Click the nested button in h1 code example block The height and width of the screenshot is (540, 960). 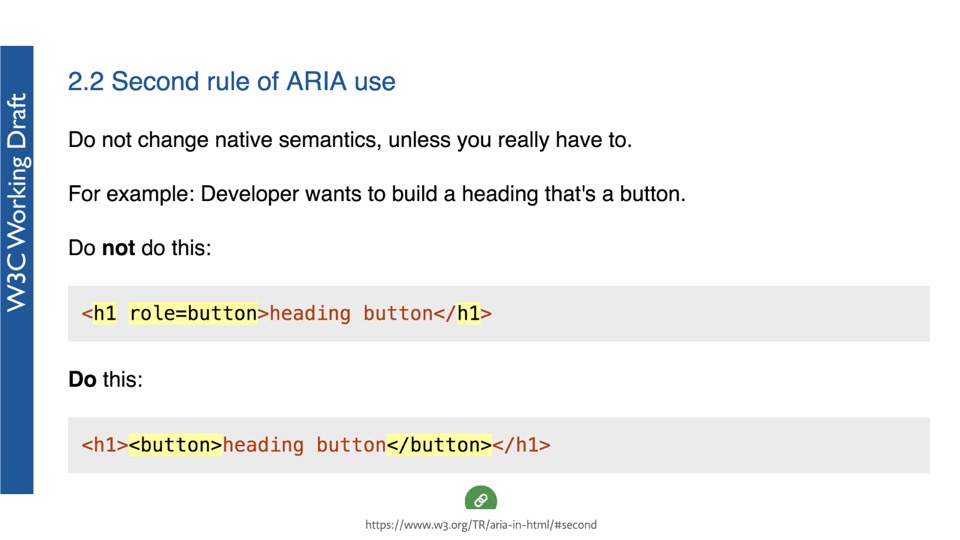498,445
